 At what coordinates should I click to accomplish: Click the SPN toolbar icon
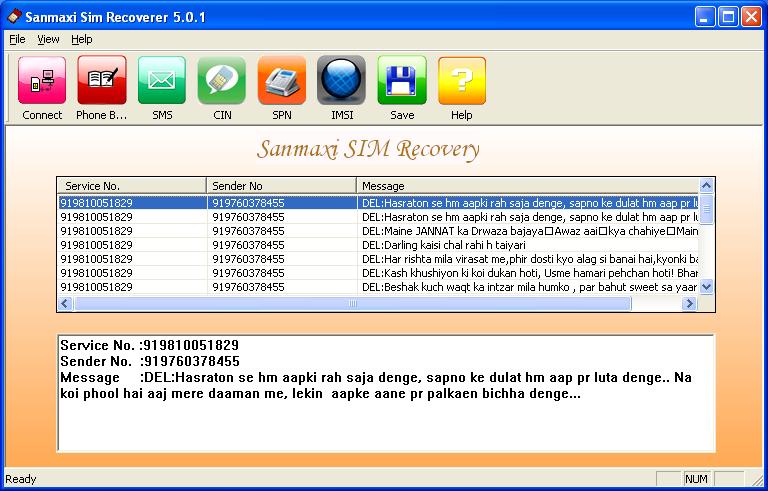click(x=282, y=81)
